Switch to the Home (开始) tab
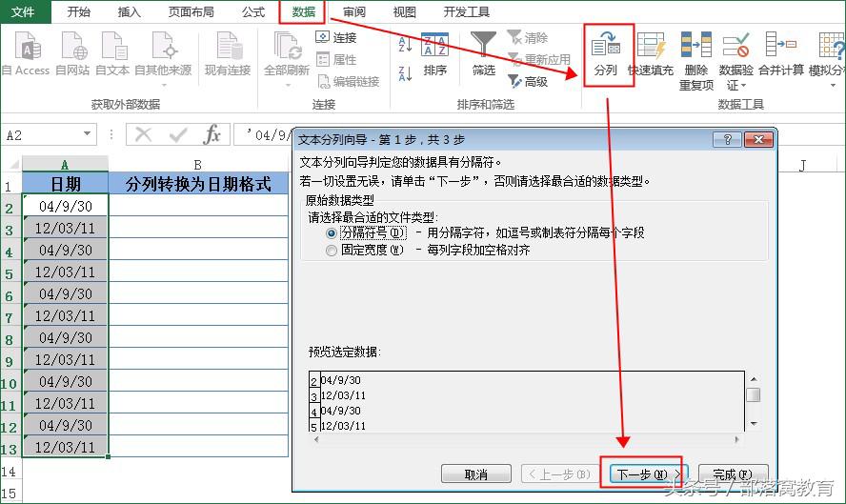 (79, 11)
